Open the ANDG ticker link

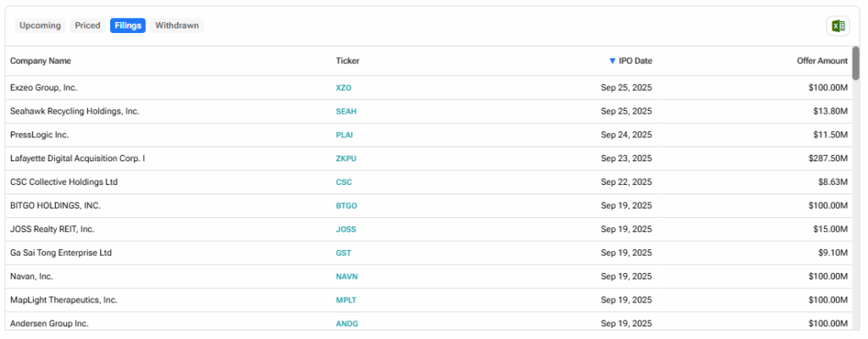[347, 324]
